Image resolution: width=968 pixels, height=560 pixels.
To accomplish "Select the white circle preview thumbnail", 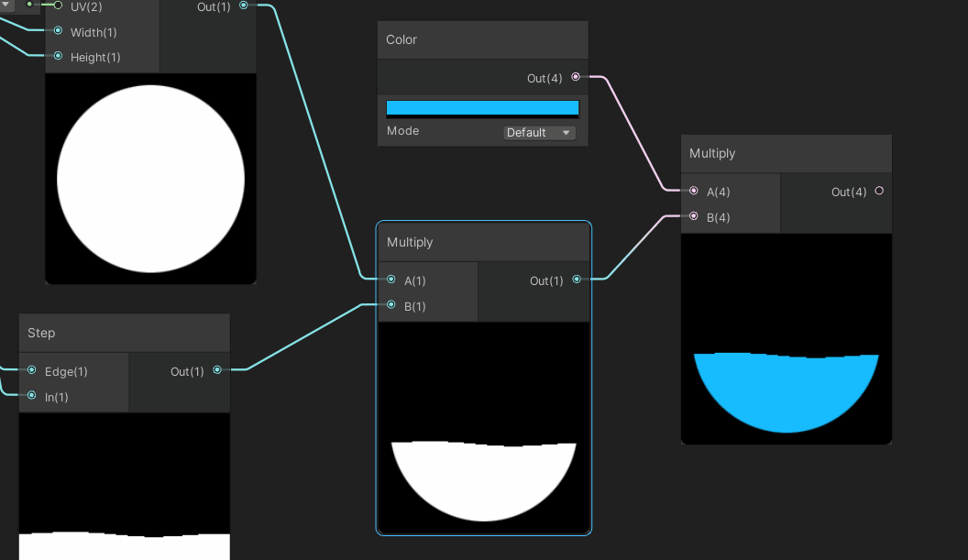I will pyautogui.click(x=150, y=179).
